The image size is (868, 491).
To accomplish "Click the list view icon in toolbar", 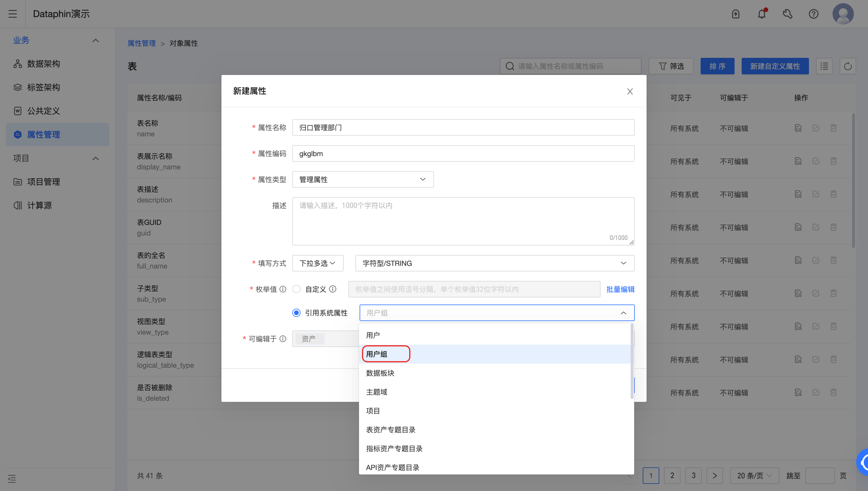I will (824, 66).
